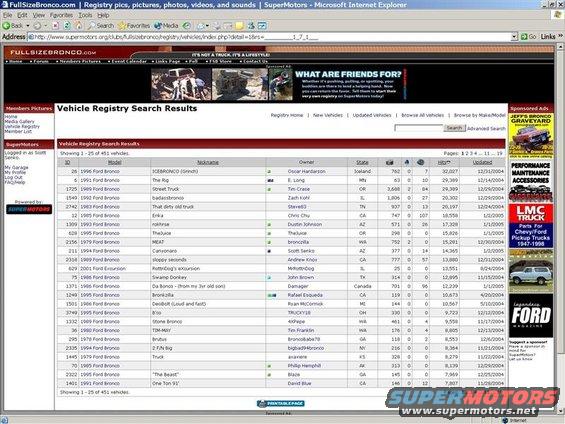Click inside the registry search text field
565x424 pixels.
(418, 128)
